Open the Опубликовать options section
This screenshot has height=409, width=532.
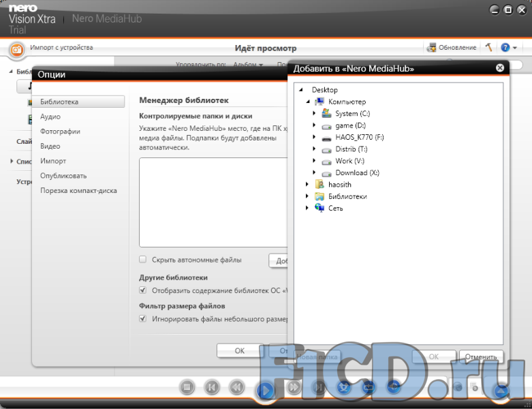pyautogui.click(x=63, y=176)
